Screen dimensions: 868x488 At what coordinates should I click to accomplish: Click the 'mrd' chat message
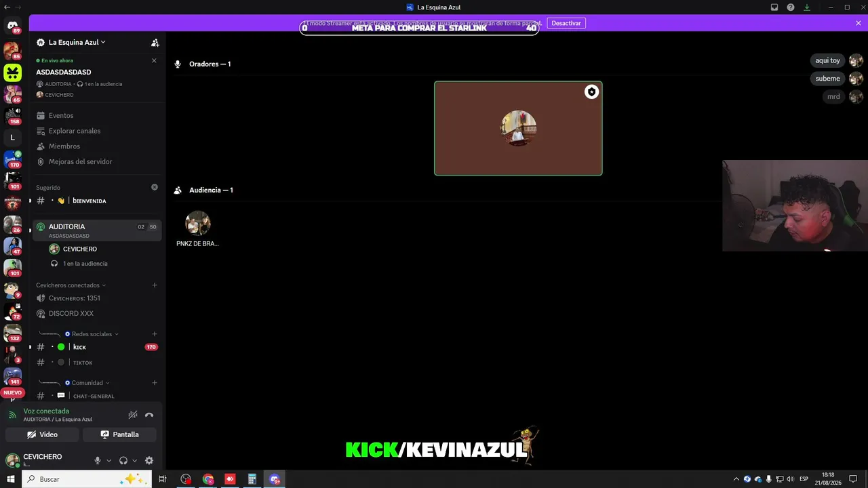point(833,97)
